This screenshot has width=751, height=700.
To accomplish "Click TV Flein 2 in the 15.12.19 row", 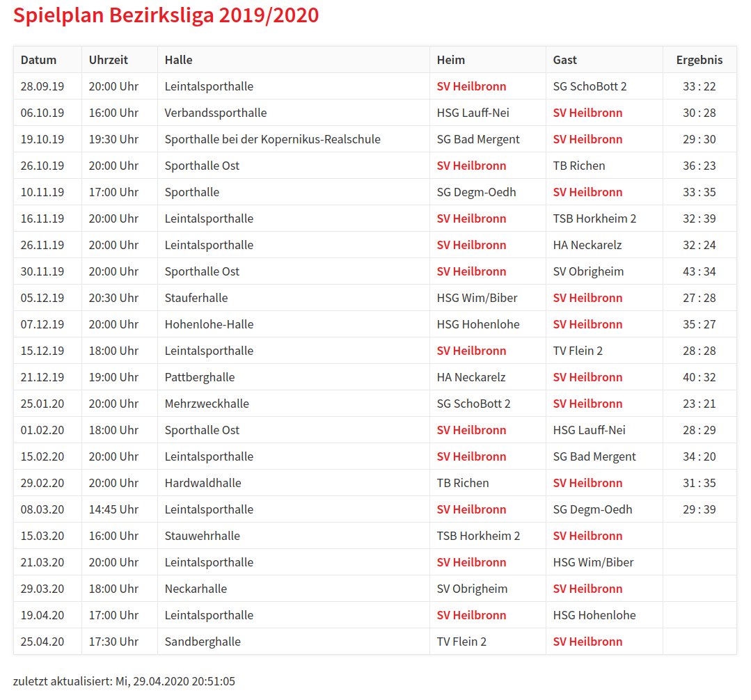I will [x=578, y=351].
